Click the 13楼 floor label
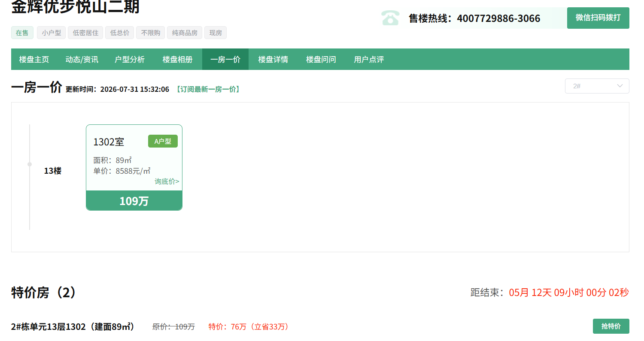644x341 pixels. (53, 171)
